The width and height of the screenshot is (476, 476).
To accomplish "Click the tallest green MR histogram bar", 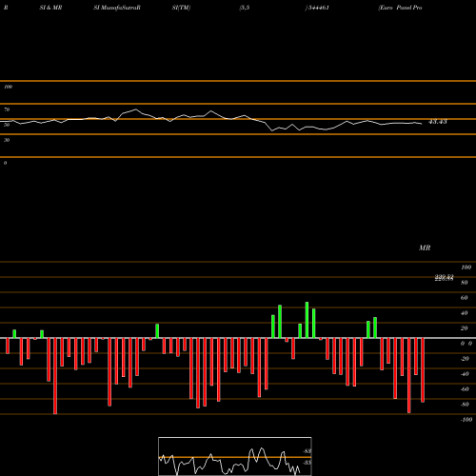I will pos(307,320).
